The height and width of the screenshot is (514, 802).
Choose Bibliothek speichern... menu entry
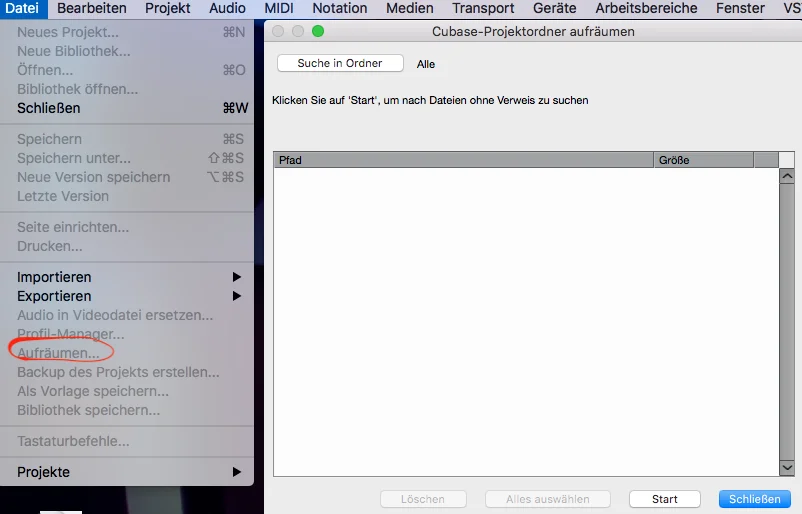click(127, 410)
